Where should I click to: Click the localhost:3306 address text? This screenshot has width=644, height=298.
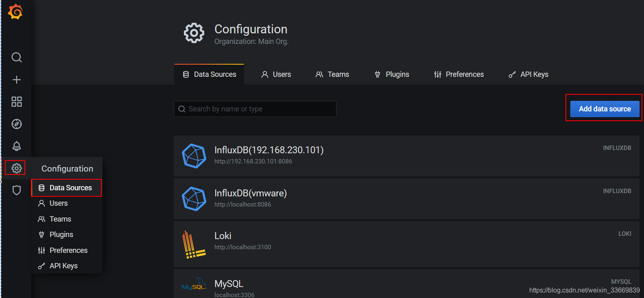point(234,295)
